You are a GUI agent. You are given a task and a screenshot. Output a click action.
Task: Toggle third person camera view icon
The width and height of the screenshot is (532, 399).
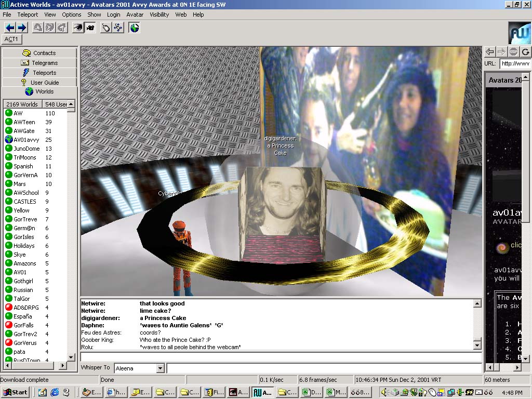tap(90, 28)
